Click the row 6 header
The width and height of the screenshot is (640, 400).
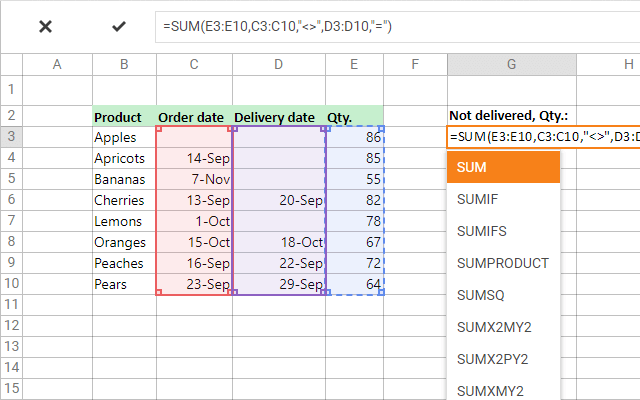coord(11,200)
